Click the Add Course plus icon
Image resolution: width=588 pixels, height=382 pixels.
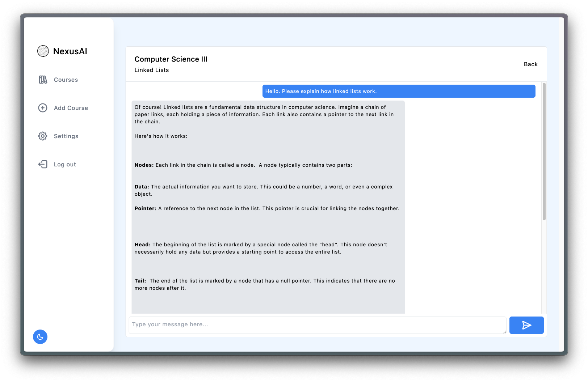43,108
